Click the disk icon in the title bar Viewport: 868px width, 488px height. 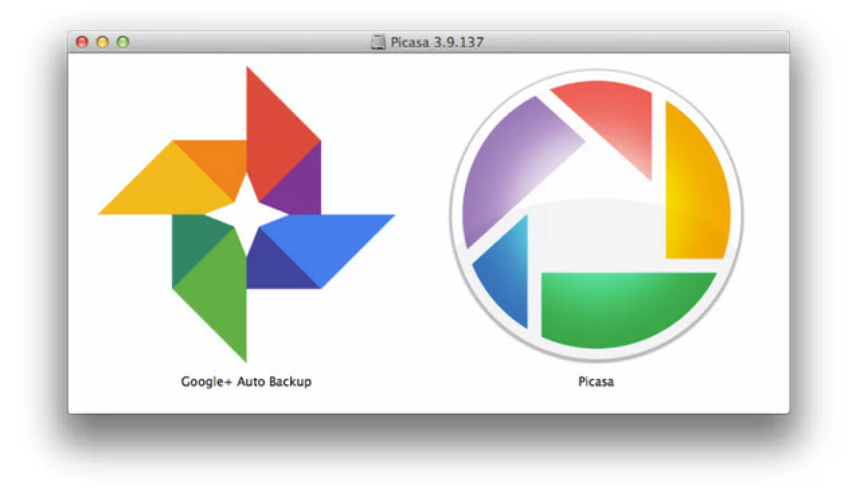click(378, 42)
